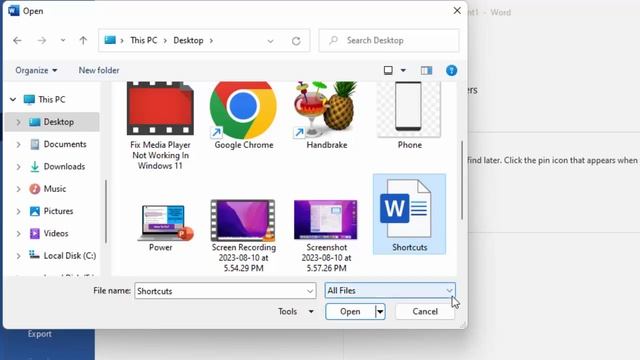This screenshot has width=640, height=360.
Task: Open the File name history dropdown
Action: click(x=310, y=291)
